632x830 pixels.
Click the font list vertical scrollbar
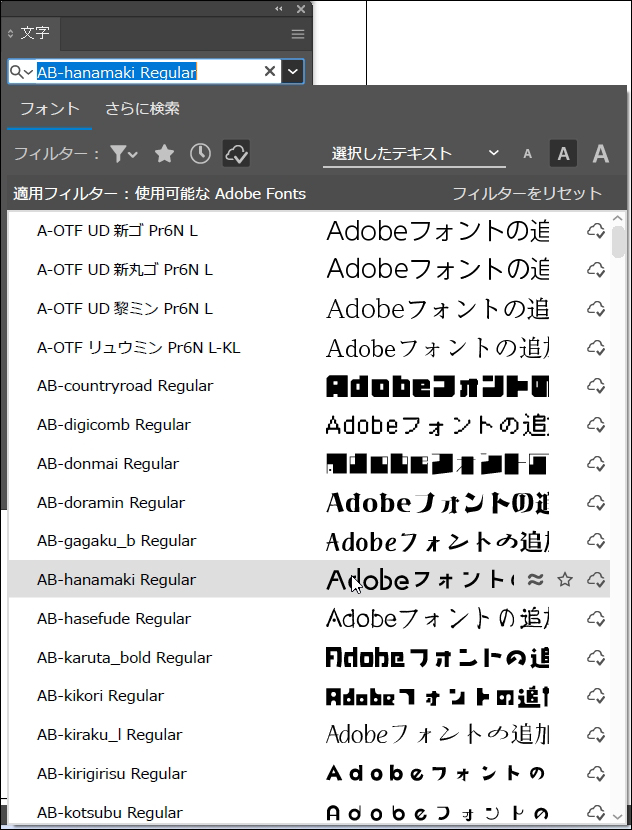(x=619, y=500)
